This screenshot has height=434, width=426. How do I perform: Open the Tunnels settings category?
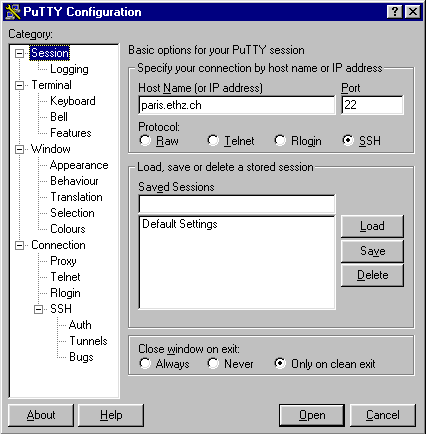[88, 341]
